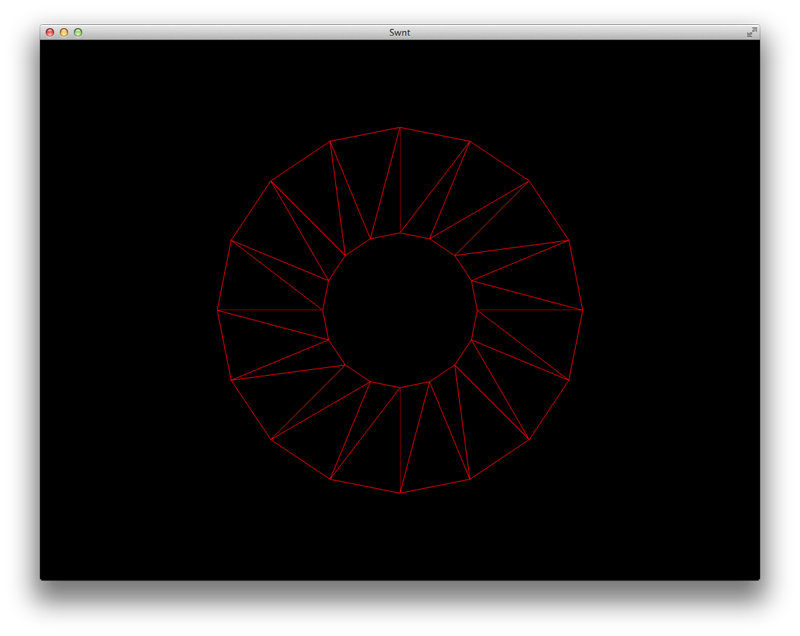Click the upper-right outer vertex of the wireframe
Viewport: 800px width, 636px height.
coord(529,181)
